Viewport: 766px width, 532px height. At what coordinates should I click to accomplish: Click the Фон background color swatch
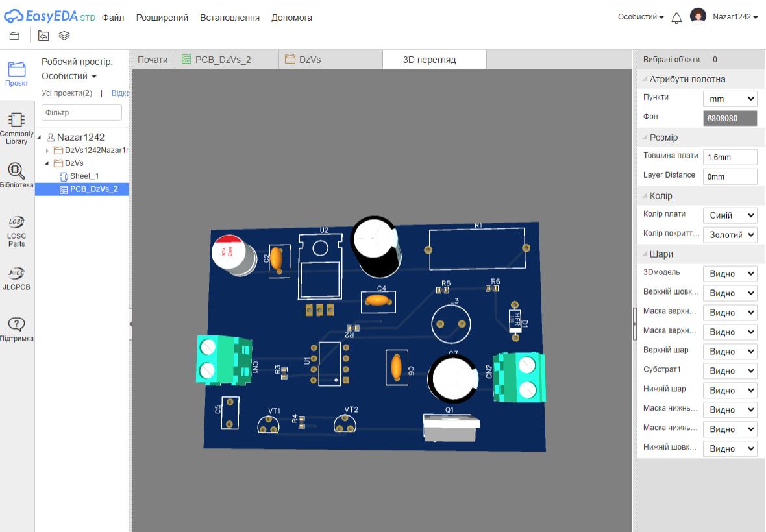[x=731, y=117]
